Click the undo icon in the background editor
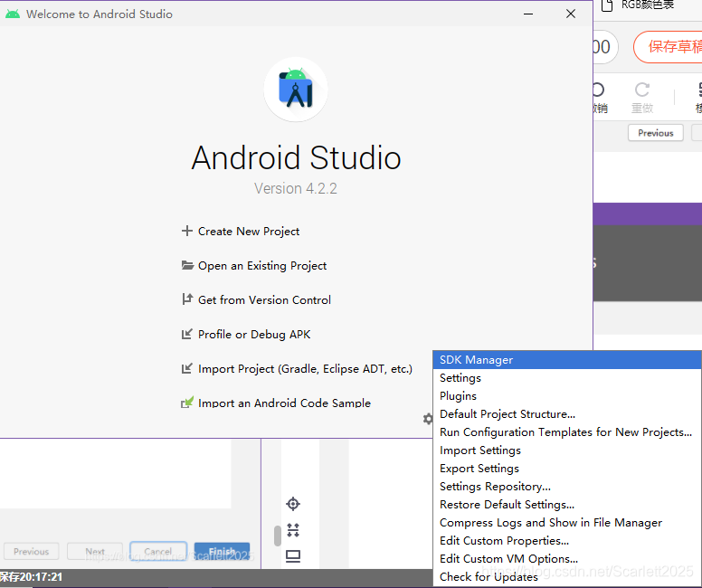The height and width of the screenshot is (588, 702). click(x=598, y=90)
